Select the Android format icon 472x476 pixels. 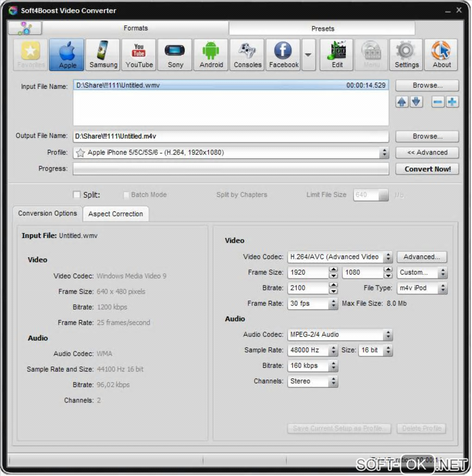pos(211,55)
